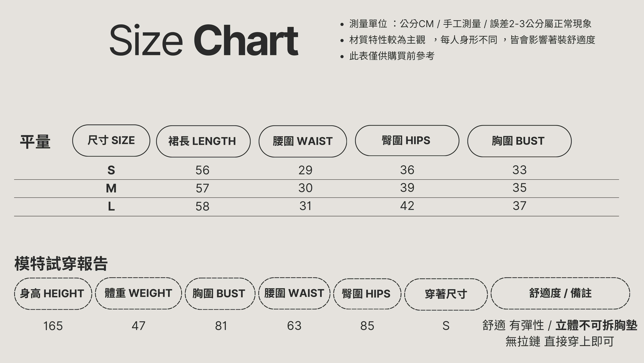Viewport: 644px width, 363px height.
Task: Select the 舒適度 / 備註 dashed label
Action: pyautogui.click(x=560, y=293)
